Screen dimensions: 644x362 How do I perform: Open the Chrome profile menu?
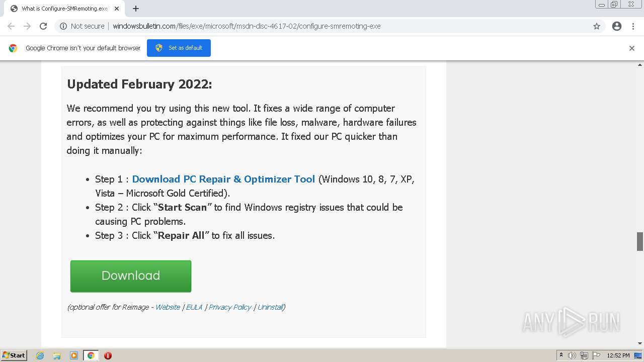tap(617, 26)
